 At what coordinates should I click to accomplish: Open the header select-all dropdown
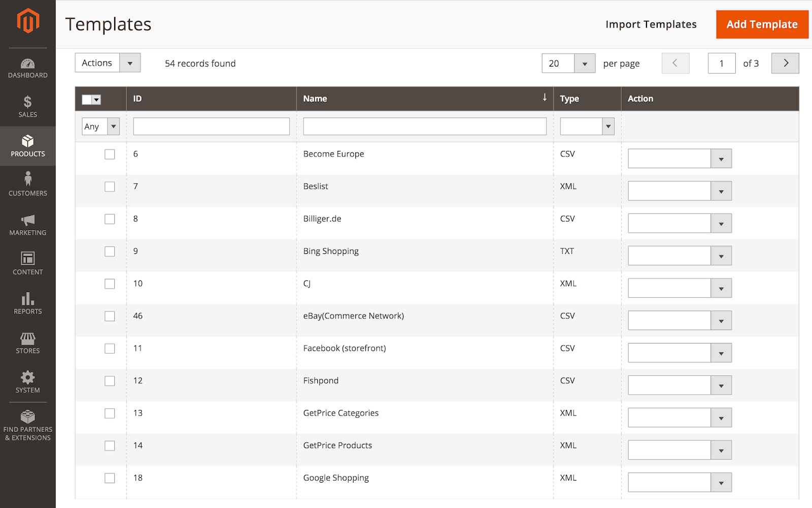point(91,100)
